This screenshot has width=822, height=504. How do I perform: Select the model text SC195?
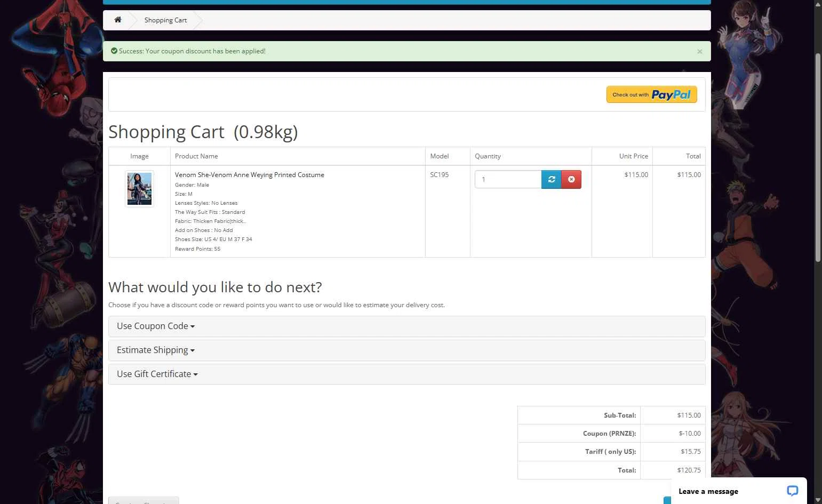(x=439, y=175)
